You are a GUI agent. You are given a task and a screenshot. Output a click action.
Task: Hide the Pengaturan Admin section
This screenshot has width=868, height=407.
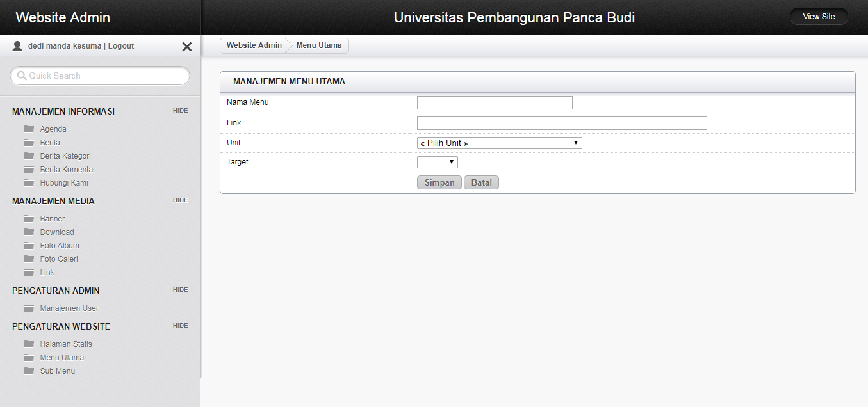tap(180, 290)
